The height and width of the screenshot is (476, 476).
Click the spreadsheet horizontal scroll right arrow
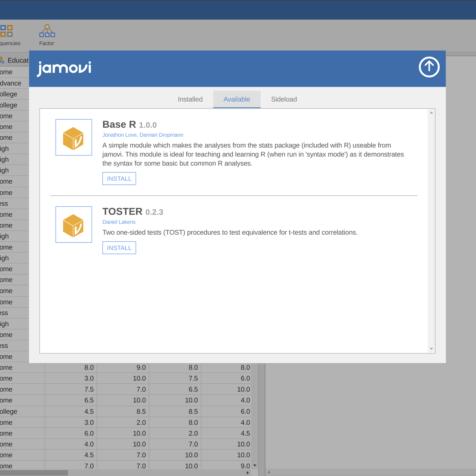point(248,473)
